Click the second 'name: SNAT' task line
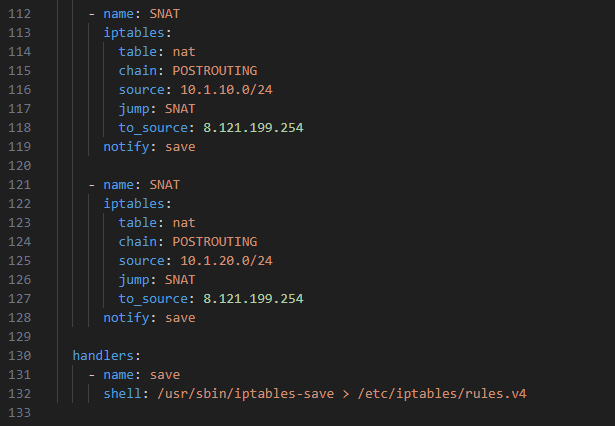This screenshot has width=615, height=426. click(x=142, y=185)
